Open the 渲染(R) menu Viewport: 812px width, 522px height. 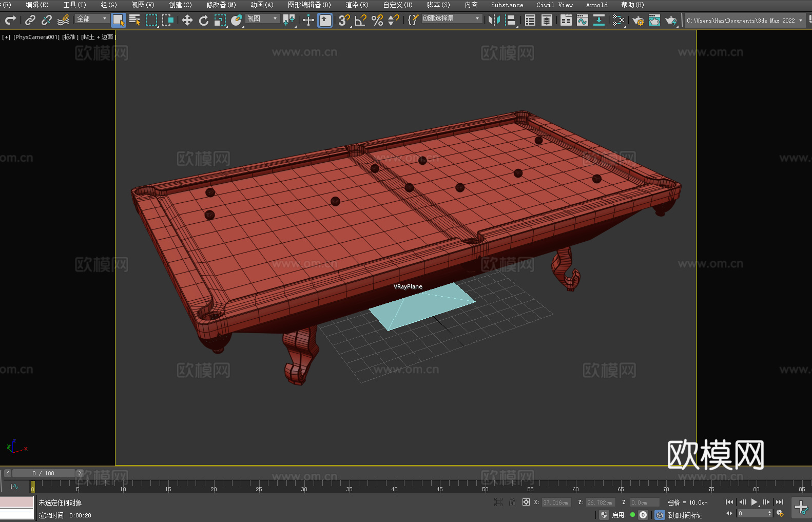(x=357, y=5)
